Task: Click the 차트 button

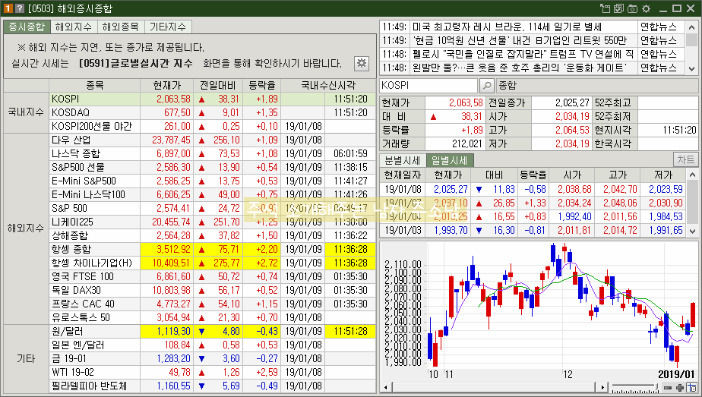Action: (685, 160)
